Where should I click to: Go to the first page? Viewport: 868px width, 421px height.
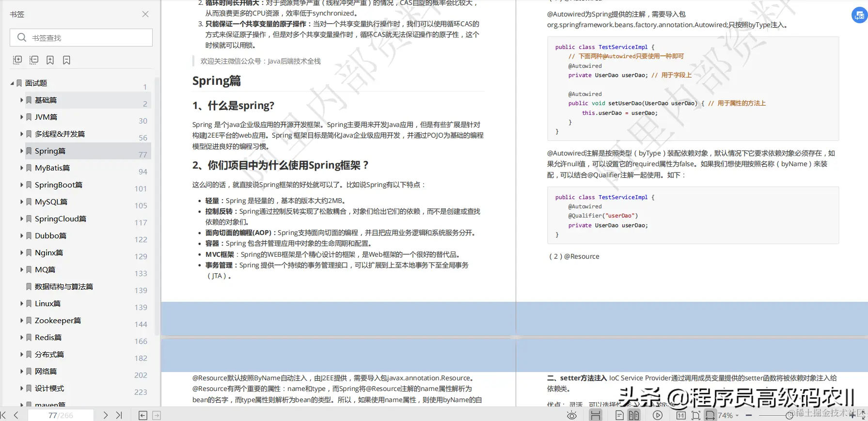(4, 415)
